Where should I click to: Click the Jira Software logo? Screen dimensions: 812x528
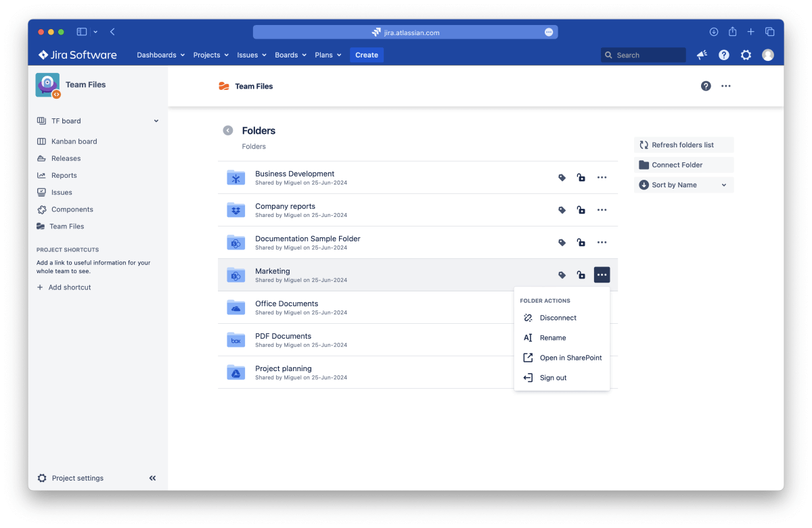(78, 55)
